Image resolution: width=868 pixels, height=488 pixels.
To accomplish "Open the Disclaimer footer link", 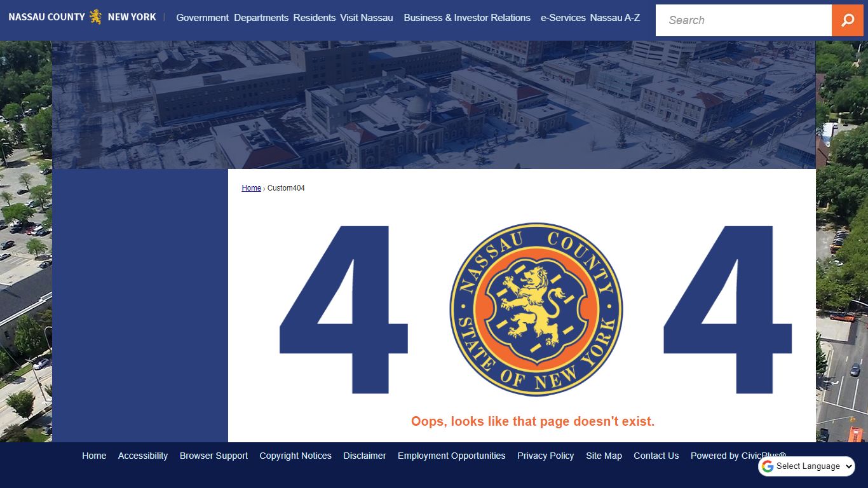I will 365,456.
